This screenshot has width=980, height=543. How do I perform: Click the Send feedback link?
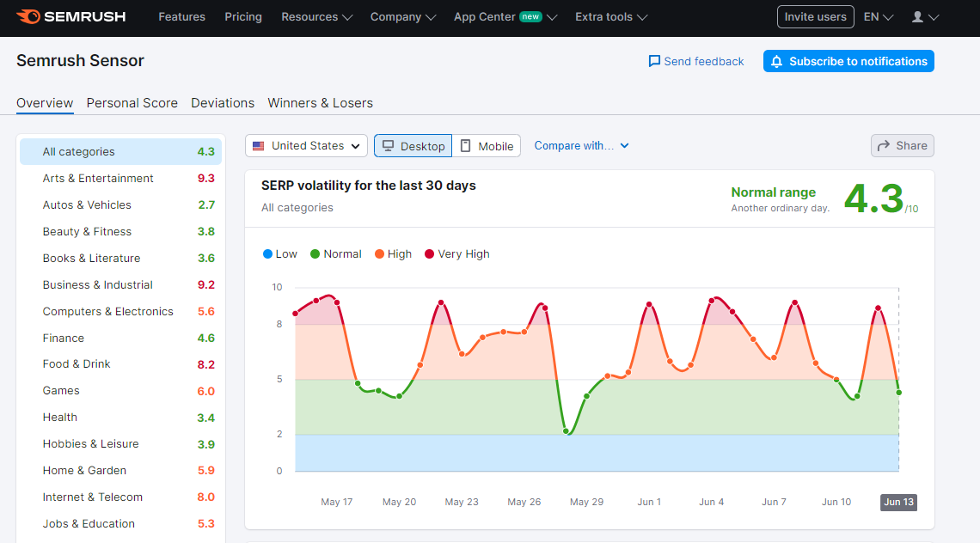pyautogui.click(x=696, y=61)
